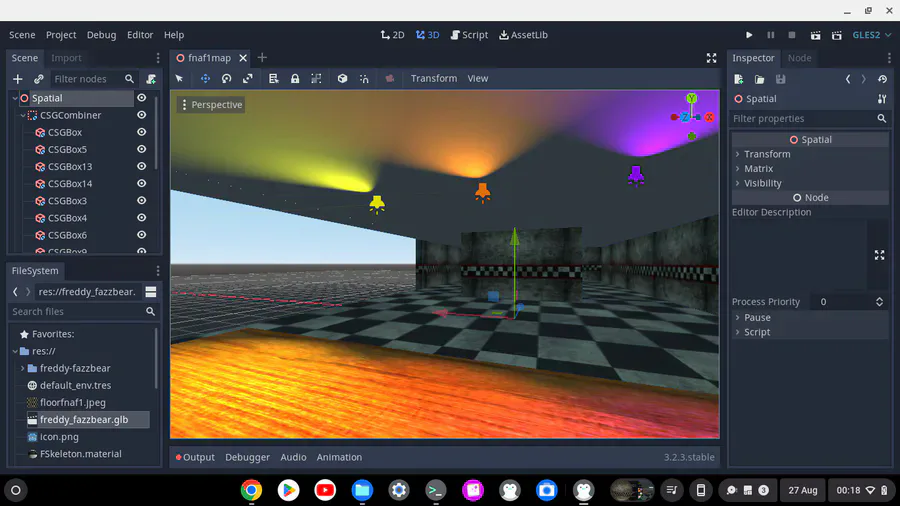The height and width of the screenshot is (506, 900).
Task: Activate the Rotate mode tool
Action: (227, 79)
